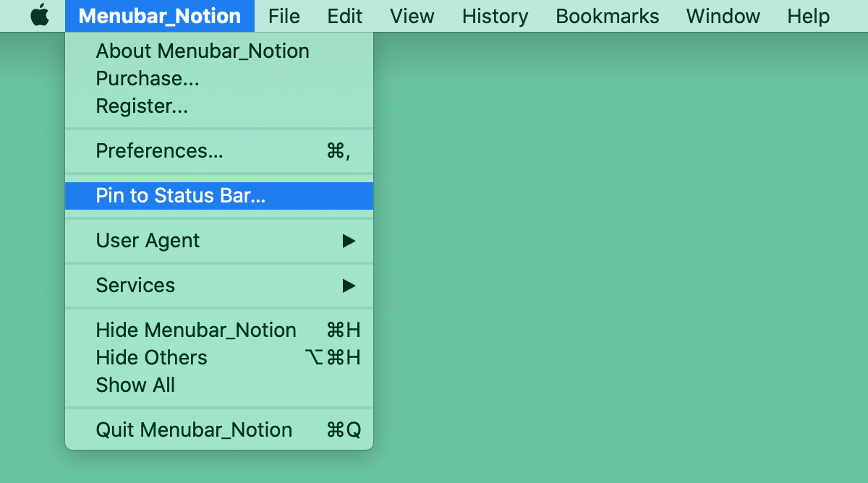Screen dimensions: 868x483
Task: Open the View menu
Action: pos(412,16)
